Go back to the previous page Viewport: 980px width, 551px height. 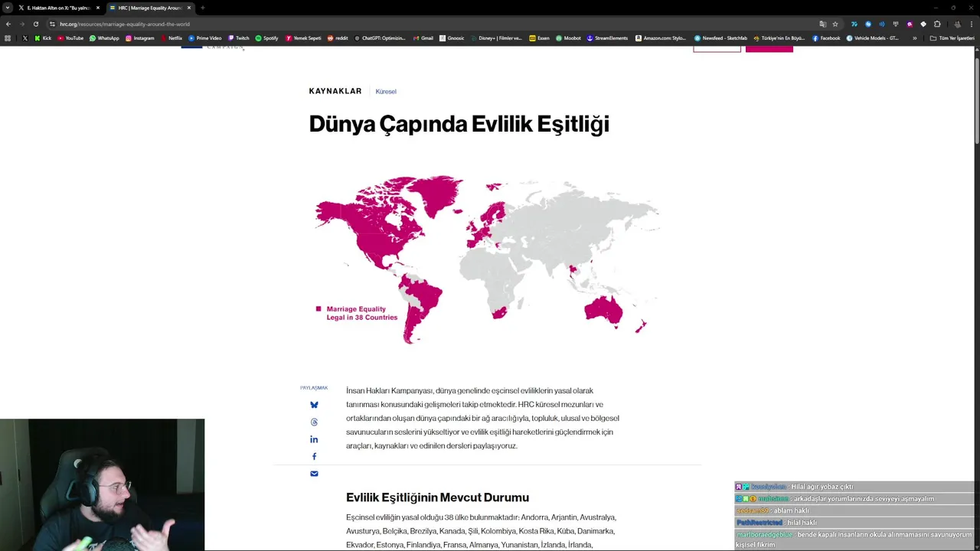tap(8, 24)
